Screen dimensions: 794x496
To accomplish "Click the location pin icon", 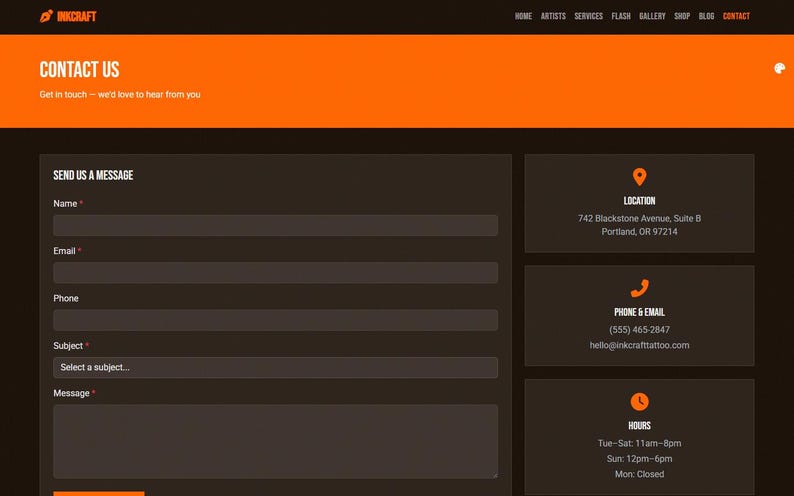I will pyautogui.click(x=640, y=177).
